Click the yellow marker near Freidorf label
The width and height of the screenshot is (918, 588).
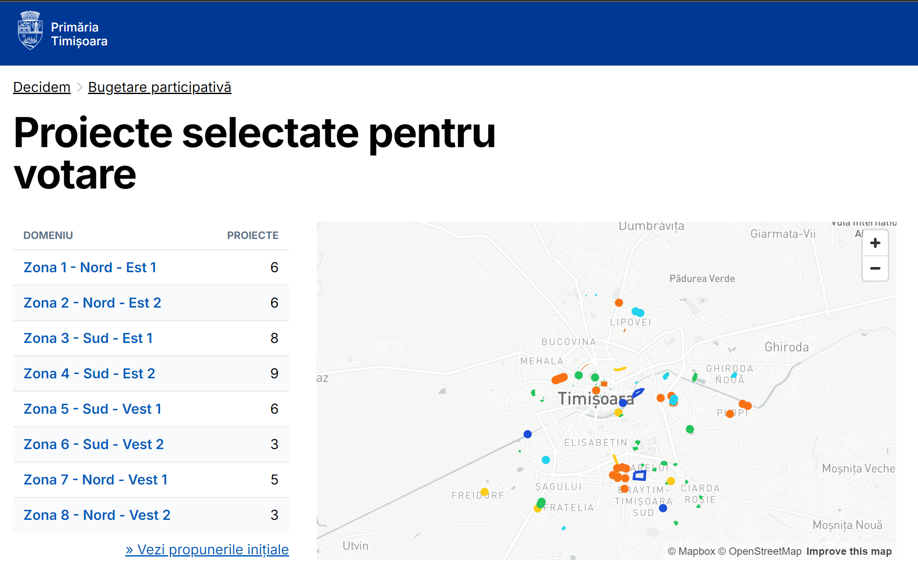coord(484,492)
